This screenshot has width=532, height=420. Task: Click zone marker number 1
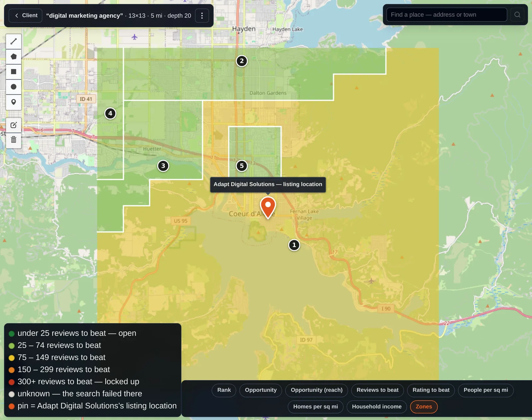click(x=294, y=245)
